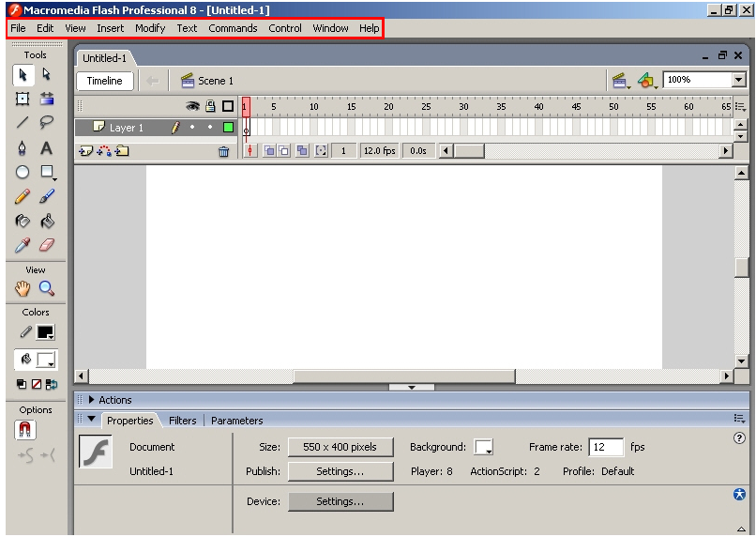This screenshot has width=756, height=537.
Task: Open the Edit Symbols dropdown
Action: coord(647,81)
